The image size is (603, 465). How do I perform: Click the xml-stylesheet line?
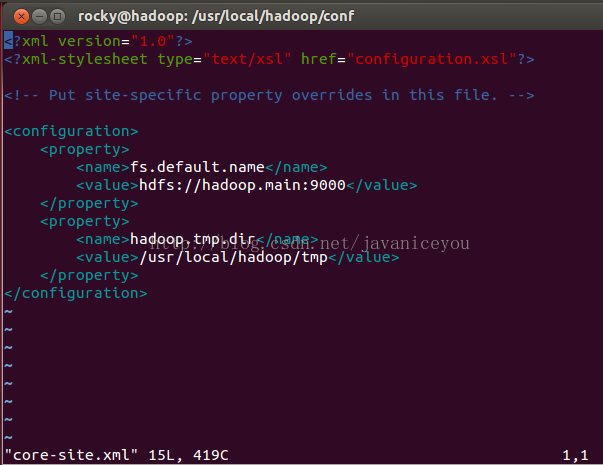(x=269, y=59)
